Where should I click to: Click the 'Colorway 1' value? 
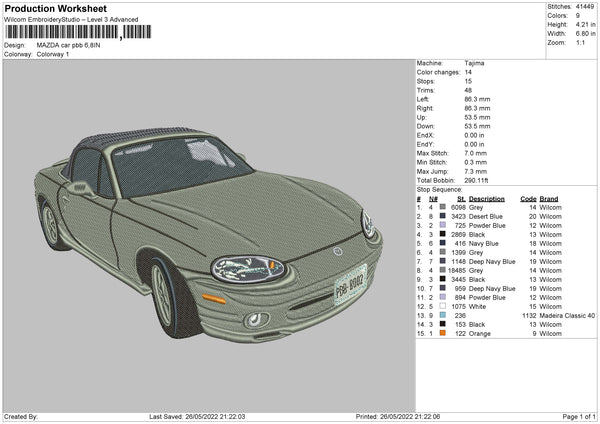[53, 54]
